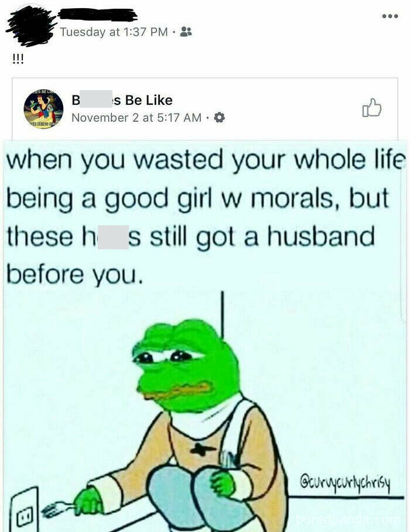Click the friends audience icon after 1:37 PM
Screen dimensions: 410x532
click(186, 32)
